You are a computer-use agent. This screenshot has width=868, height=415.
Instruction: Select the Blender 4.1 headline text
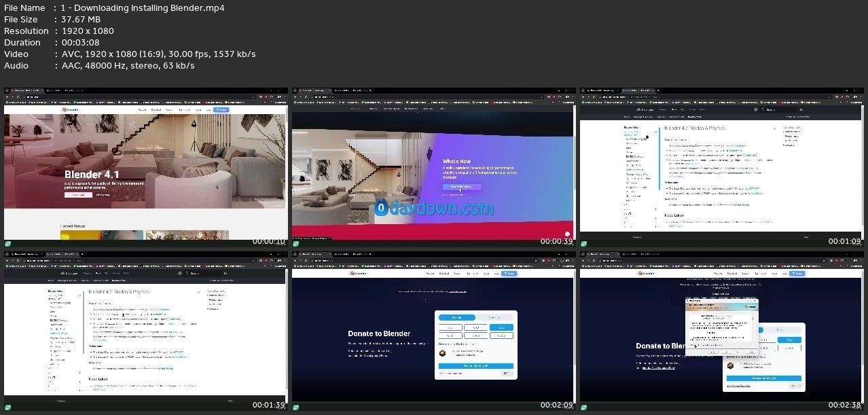point(92,175)
